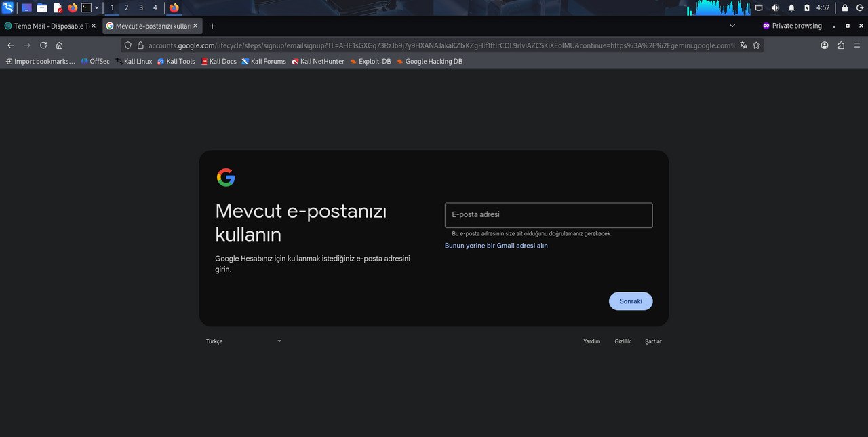Open the file manager from the panel
The image size is (868, 437).
pyautogui.click(x=42, y=7)
